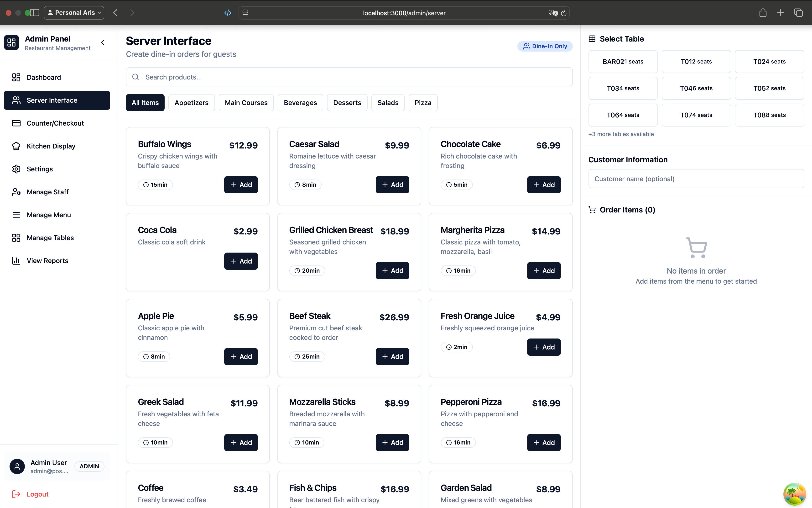Open the developer code icon in toolbar
812x508 pixels.
pyautogui.click(x=228, y=13)
